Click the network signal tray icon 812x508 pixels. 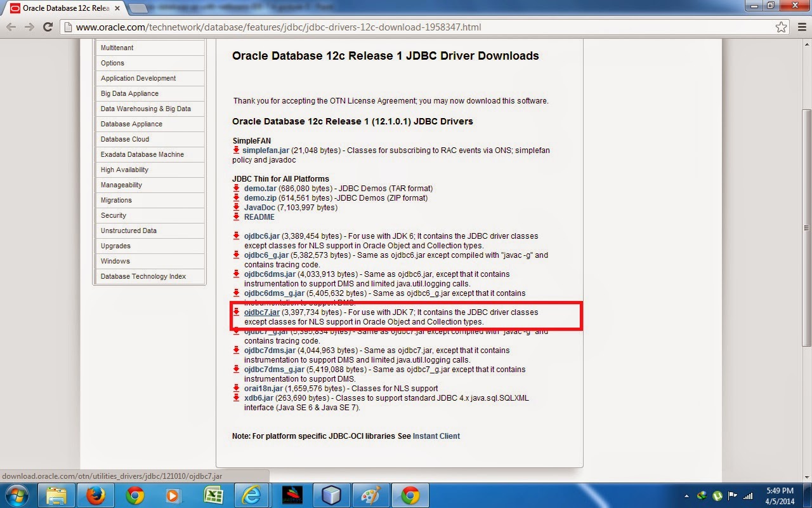coord(748,495)
